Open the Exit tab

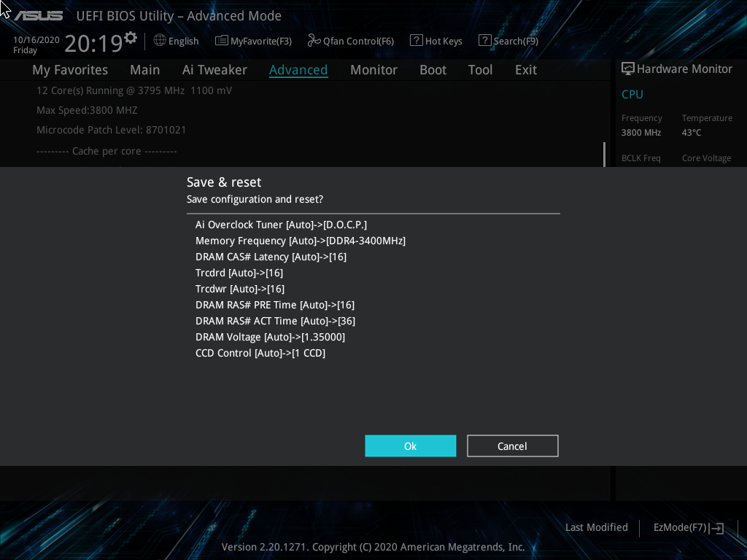[526, 70]
